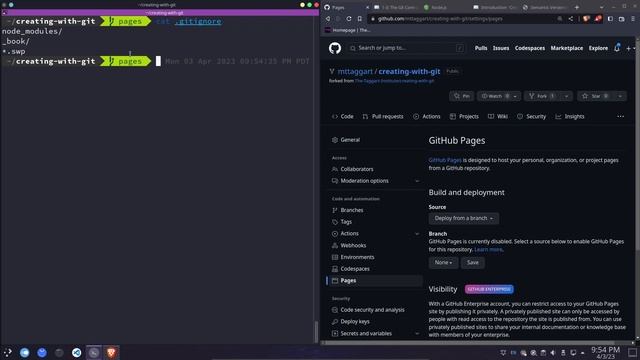Open the Projects repository tab

click(x=464, y=116)
